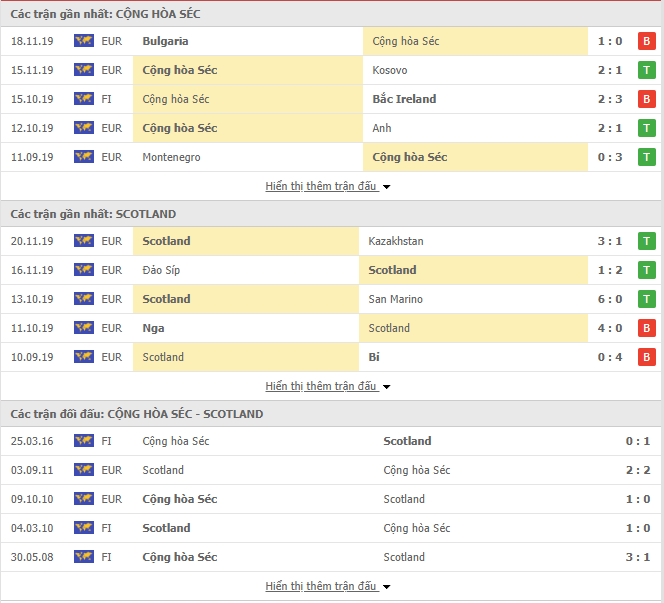Click red B badge for Nga vs Scotland
The image size is (664, 603).
point(646,328)
